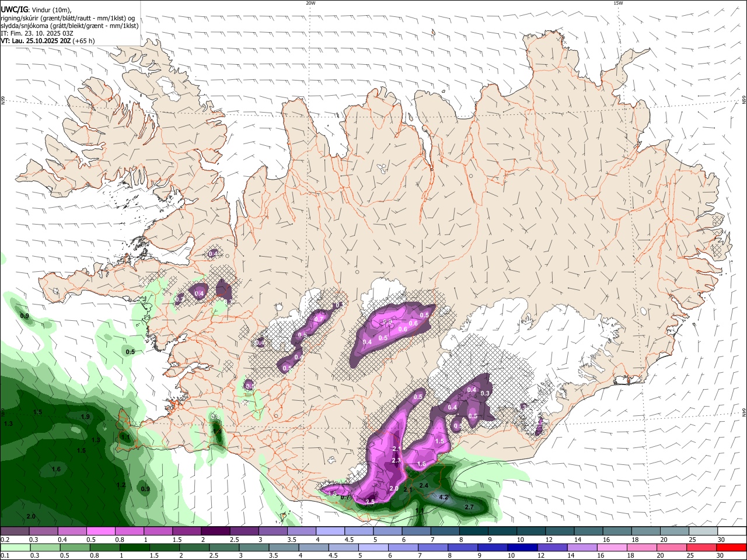Click the 'slydda/snjókoma' legend description line
This screenshot has height=560, width=747.
69,26
